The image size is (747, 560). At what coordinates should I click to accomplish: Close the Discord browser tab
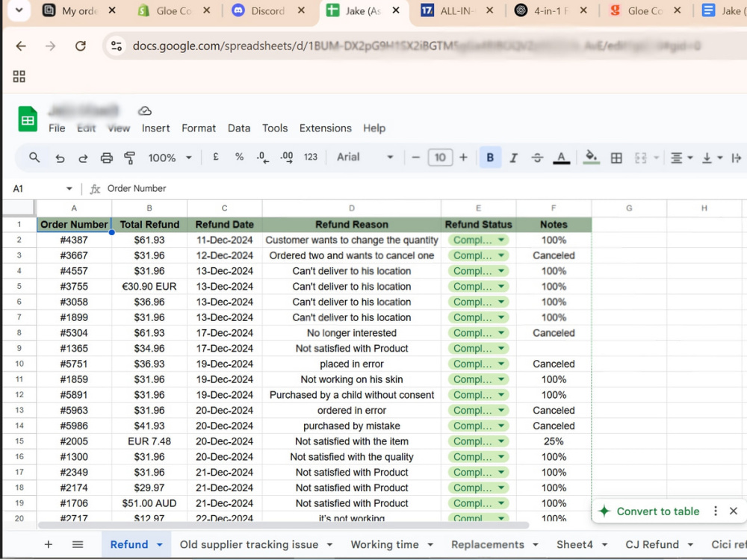click(x=301, y=10)
